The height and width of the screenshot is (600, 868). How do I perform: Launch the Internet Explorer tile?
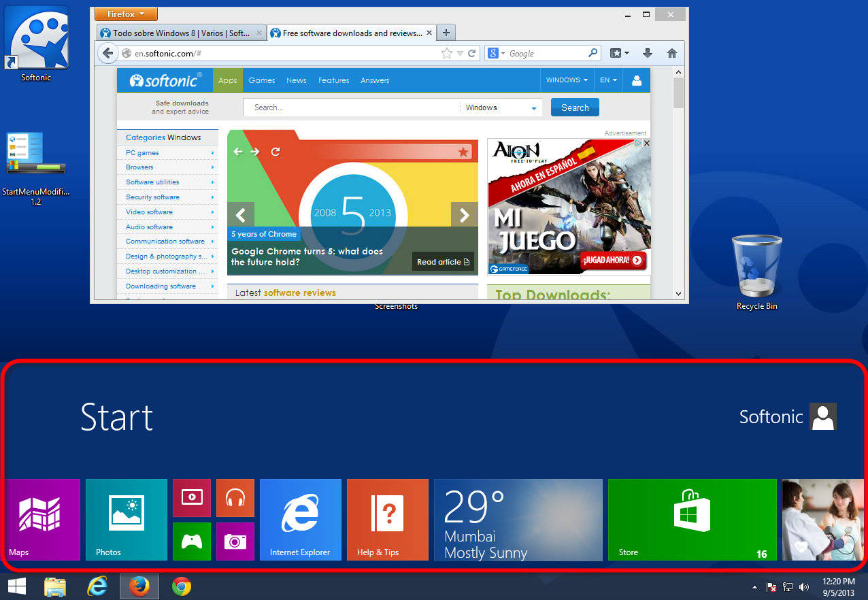(x=300, y=520)
